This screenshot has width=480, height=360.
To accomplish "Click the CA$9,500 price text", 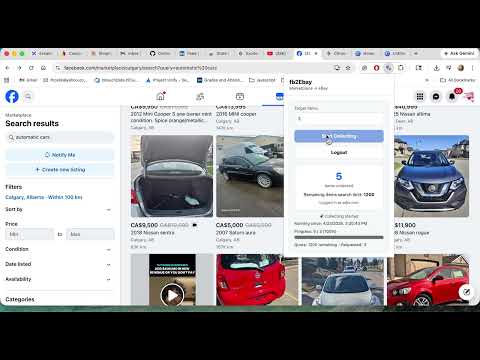I will pos(144,225).
